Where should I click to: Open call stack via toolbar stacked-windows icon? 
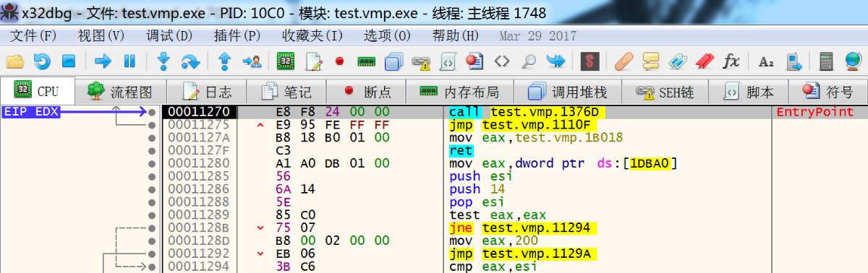393,61
